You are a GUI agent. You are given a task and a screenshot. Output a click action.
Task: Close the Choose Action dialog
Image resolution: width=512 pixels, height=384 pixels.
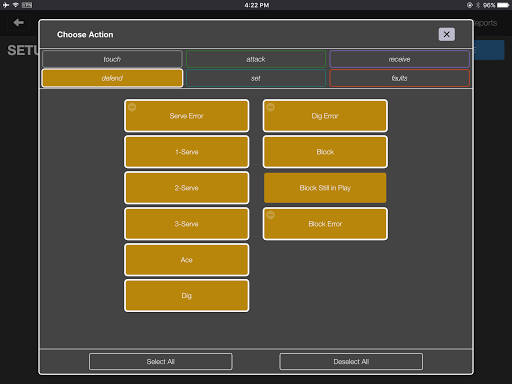tap(446, 34)
